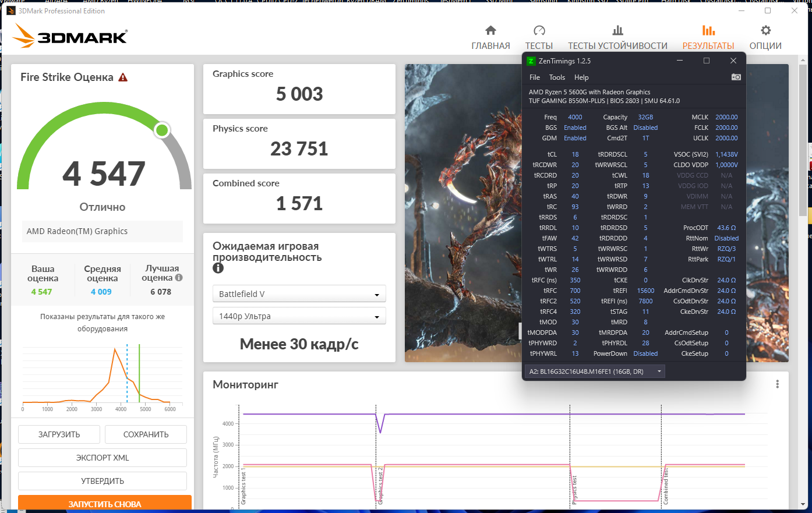Expand the Battlefield V game dropdown

point(299,294)
